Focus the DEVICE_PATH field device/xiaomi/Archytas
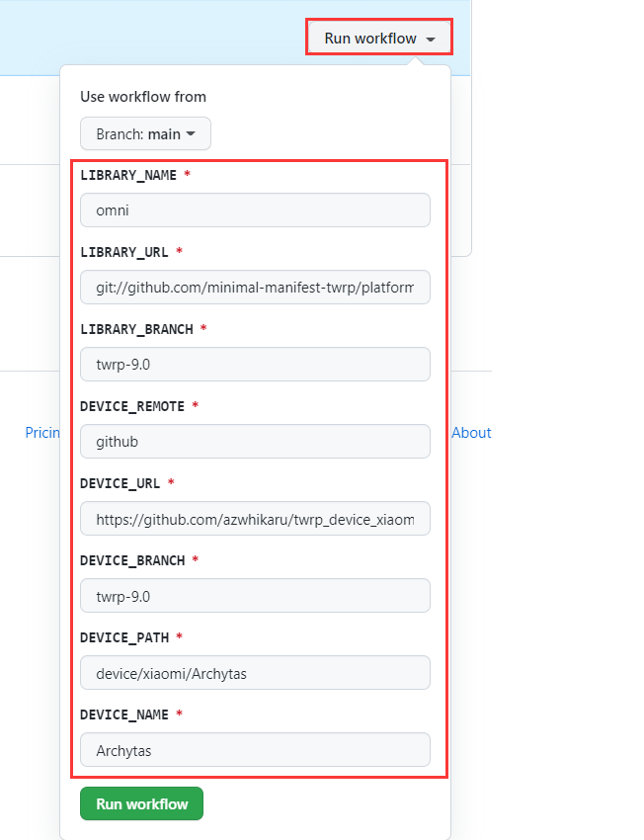644x840 pixels. (256, 673)
